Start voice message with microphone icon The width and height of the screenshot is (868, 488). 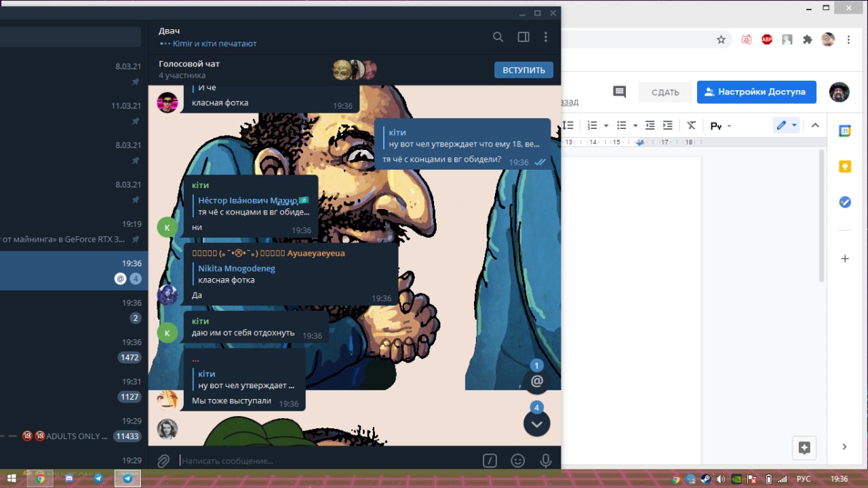coord(545,461)
